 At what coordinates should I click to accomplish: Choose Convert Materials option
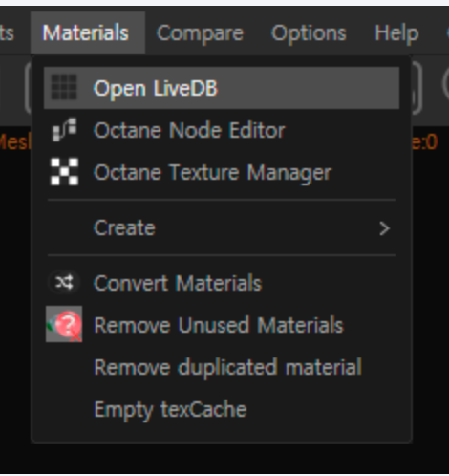pyautogui.click(x=222, y=283)
